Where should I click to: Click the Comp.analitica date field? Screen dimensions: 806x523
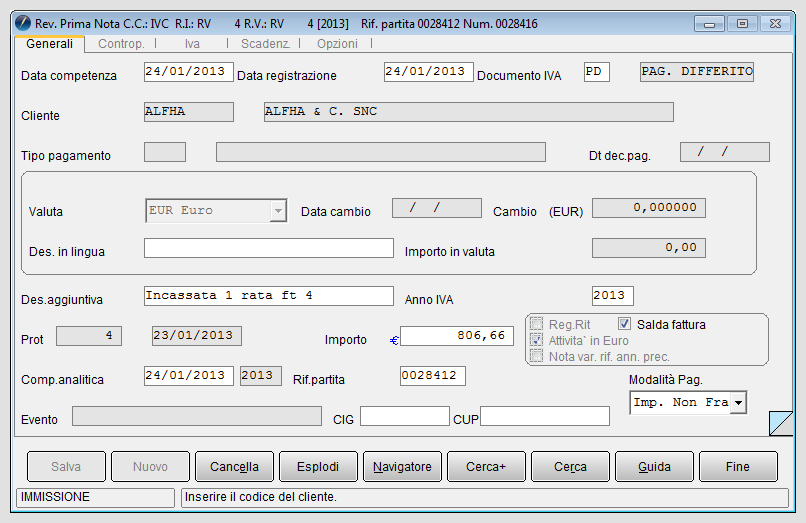(x=189, y=376)
